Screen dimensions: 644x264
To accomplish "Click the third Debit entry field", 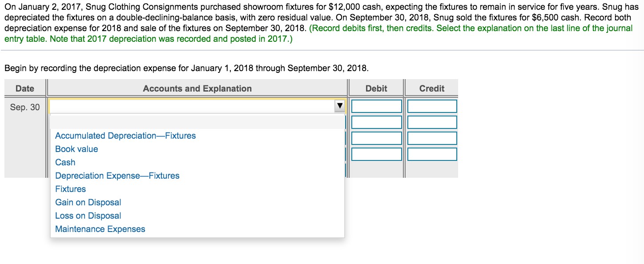I will [x=376, y=138].
